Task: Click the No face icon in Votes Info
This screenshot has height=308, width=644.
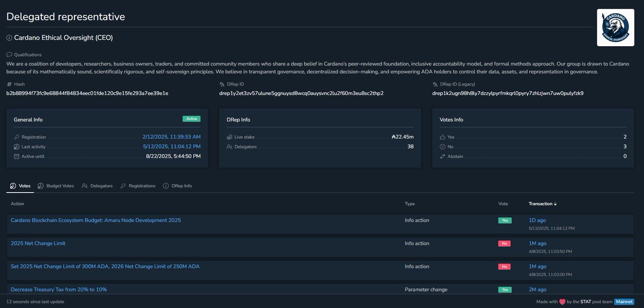Action: coord(443,146)
